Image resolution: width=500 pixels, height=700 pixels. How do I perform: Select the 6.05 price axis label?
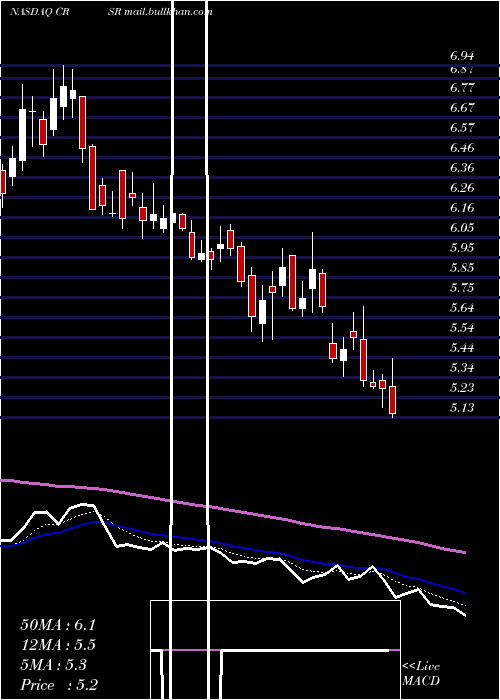click(x=462, y=228)
